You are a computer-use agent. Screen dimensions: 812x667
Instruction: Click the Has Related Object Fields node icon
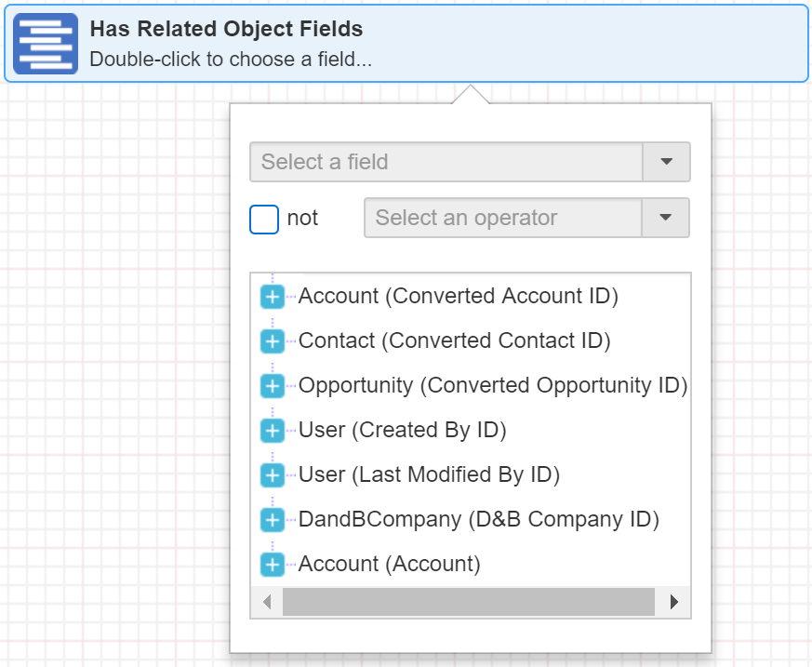coord(46,44)
